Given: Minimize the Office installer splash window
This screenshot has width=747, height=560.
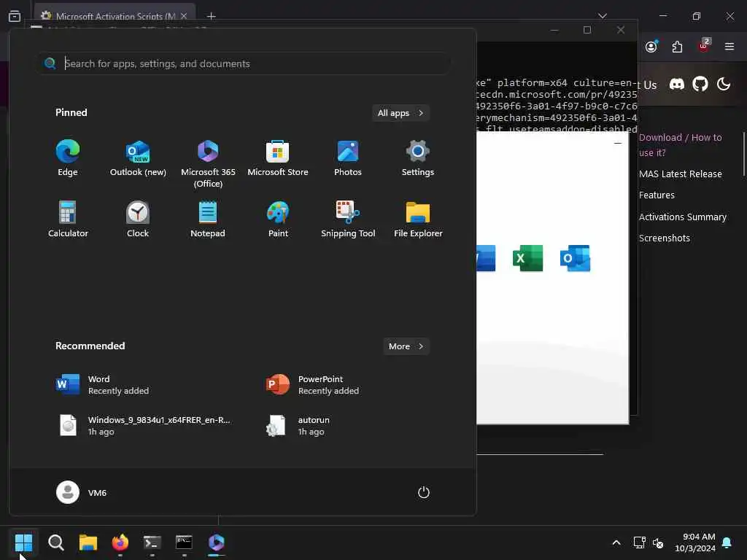Looking at the screenshot, I should click(618, 143).
